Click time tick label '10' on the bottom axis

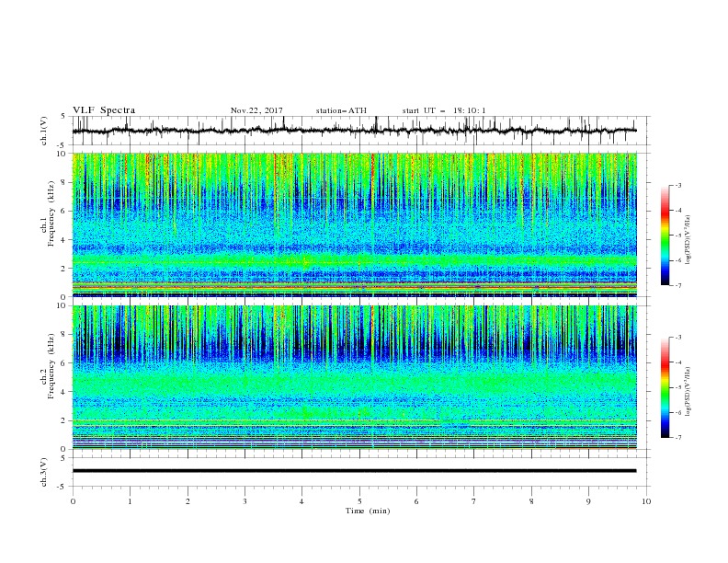tap(646, 501)
